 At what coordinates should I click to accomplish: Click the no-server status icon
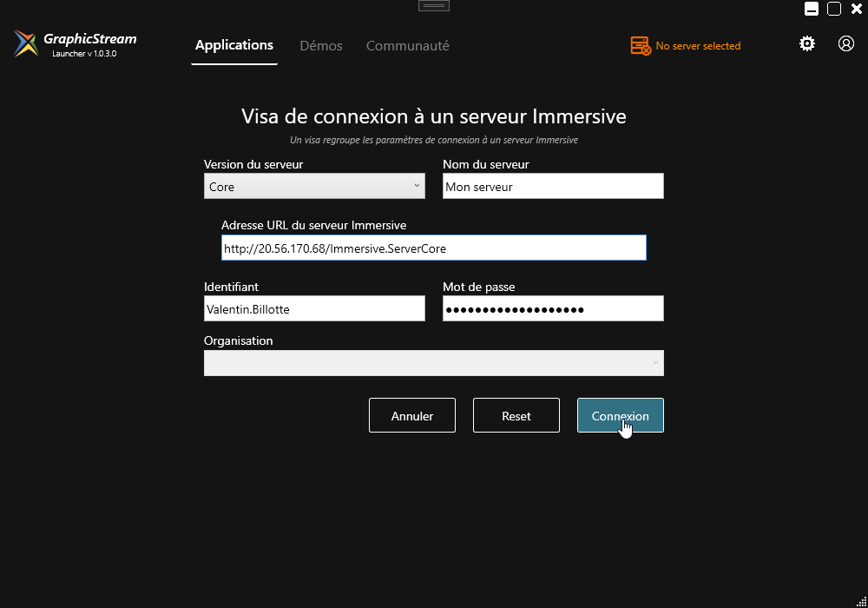pos(641,46)
